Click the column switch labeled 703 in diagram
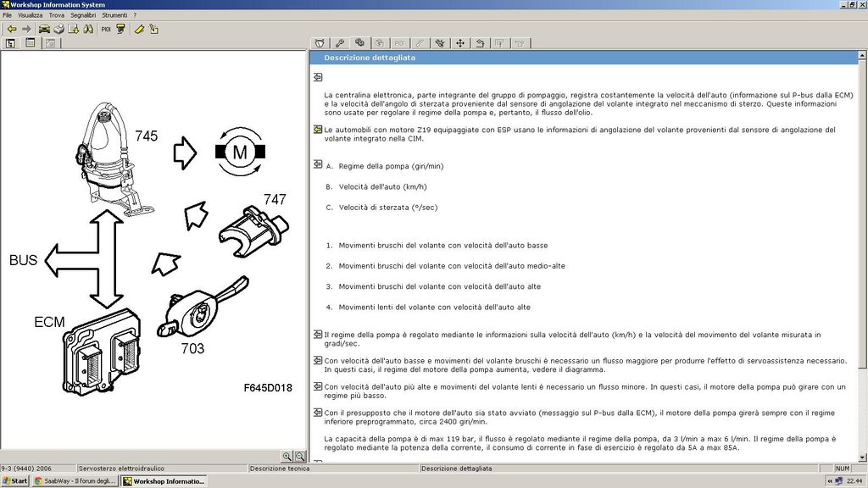The width and height of the screenshot is (868, 488). 203,308
